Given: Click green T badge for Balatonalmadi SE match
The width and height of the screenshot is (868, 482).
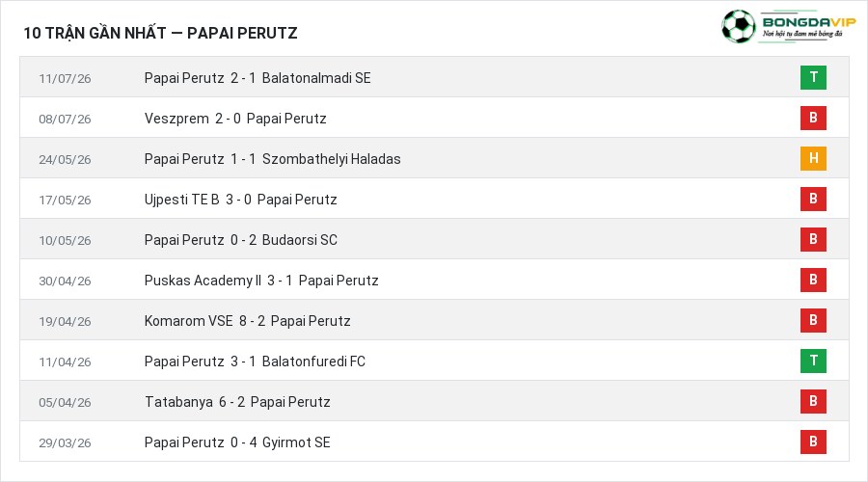Looking at the screenshot, I should point(813,77).
